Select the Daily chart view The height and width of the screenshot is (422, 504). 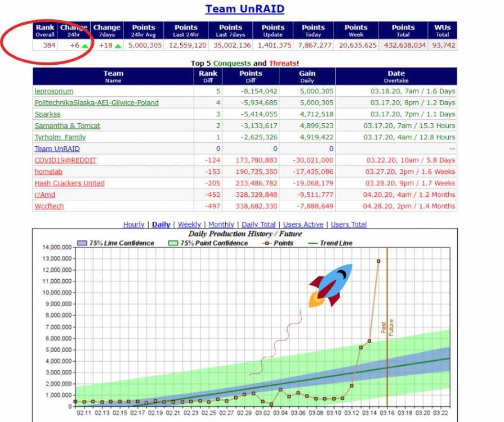(161, 225)
